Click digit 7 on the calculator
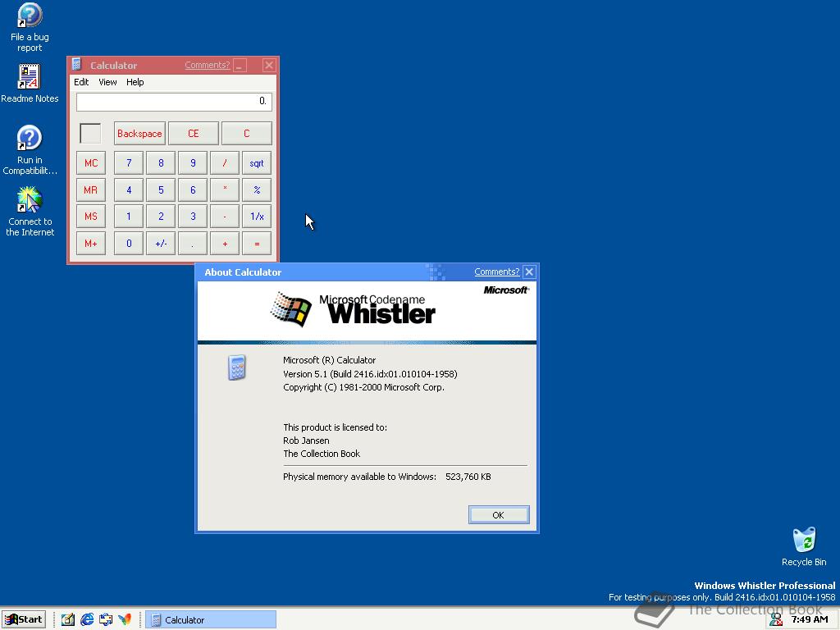The height and width of the screenshot is (630, 840). click(x=129, y=163)
